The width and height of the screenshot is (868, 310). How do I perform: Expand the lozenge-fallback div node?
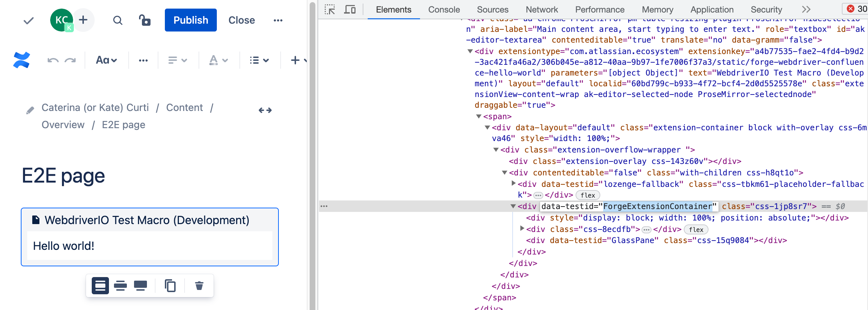point(514,184)
